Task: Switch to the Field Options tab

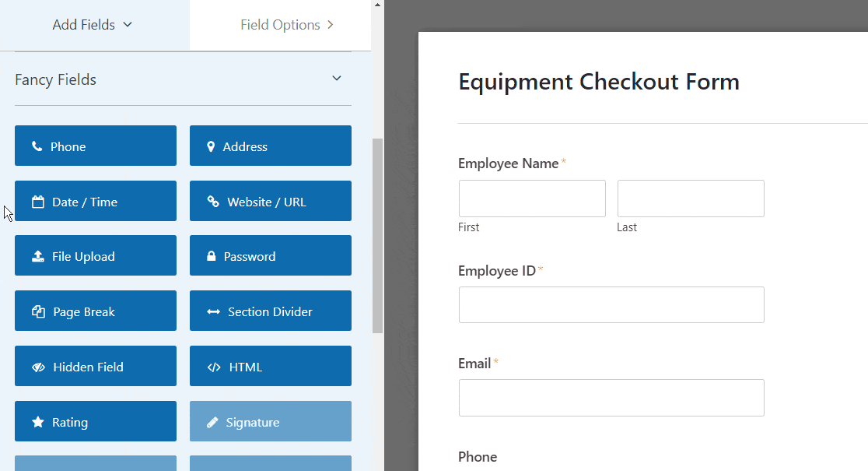Action: pyautogui.click(x=286, y=25)
